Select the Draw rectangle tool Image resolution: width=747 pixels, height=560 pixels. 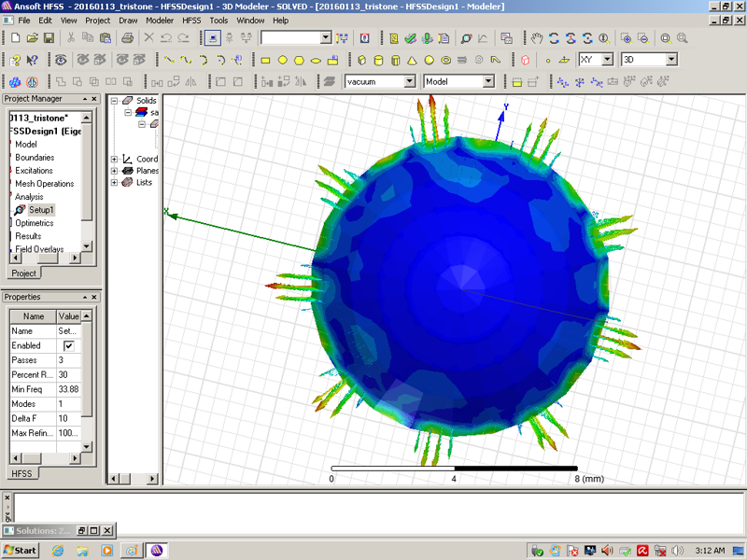pos(265,60)
